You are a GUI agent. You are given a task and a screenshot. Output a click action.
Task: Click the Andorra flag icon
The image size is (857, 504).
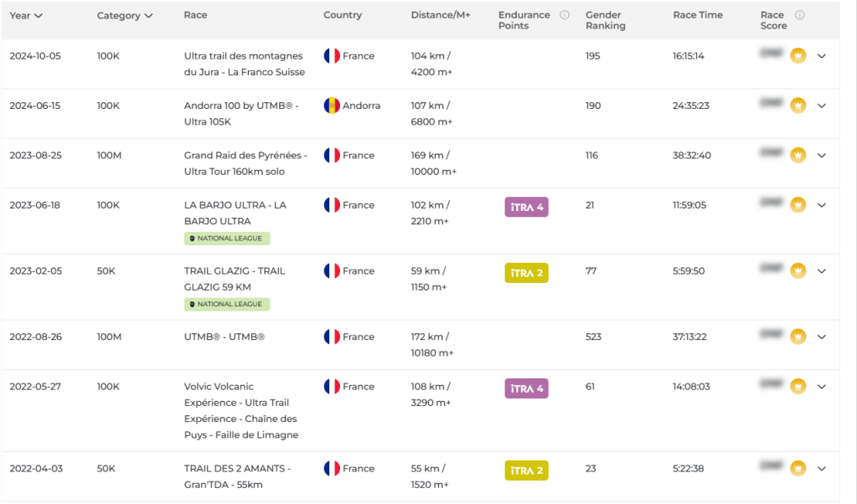pyautogui.click(x=332, y=106)
